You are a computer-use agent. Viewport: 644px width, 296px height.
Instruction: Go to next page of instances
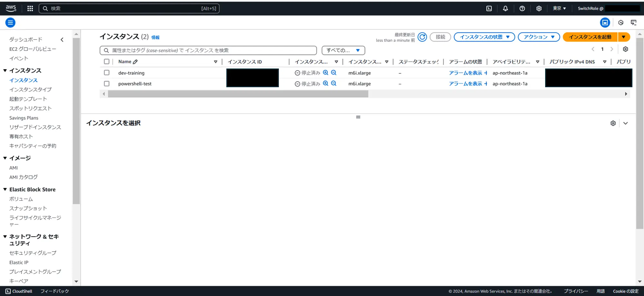coord(612,49)
